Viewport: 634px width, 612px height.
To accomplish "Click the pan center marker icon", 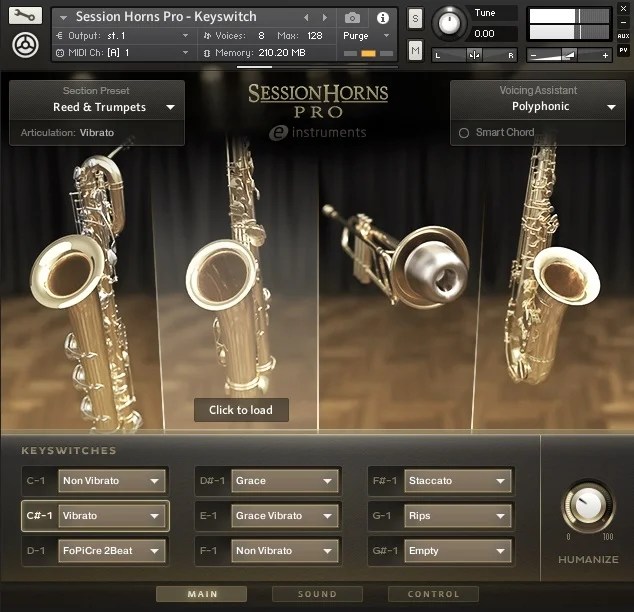I will click(x=474, y=55).
